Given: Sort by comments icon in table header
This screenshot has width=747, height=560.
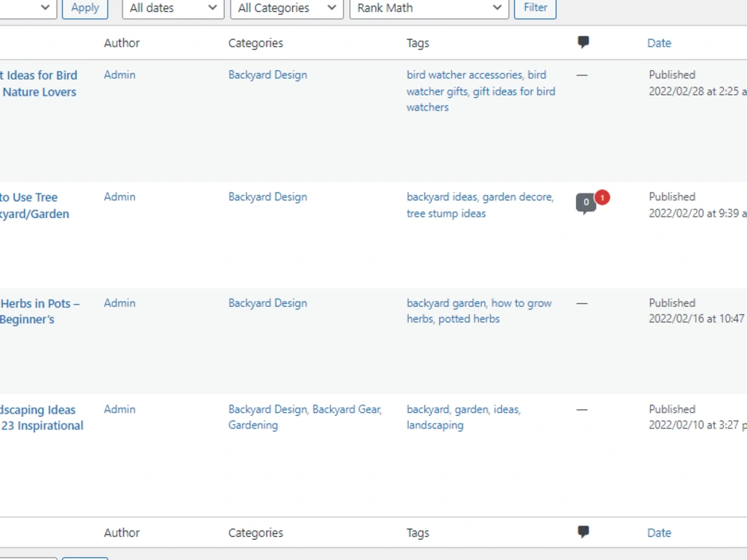Looking at the screenshot, I should tap(583, 43).
